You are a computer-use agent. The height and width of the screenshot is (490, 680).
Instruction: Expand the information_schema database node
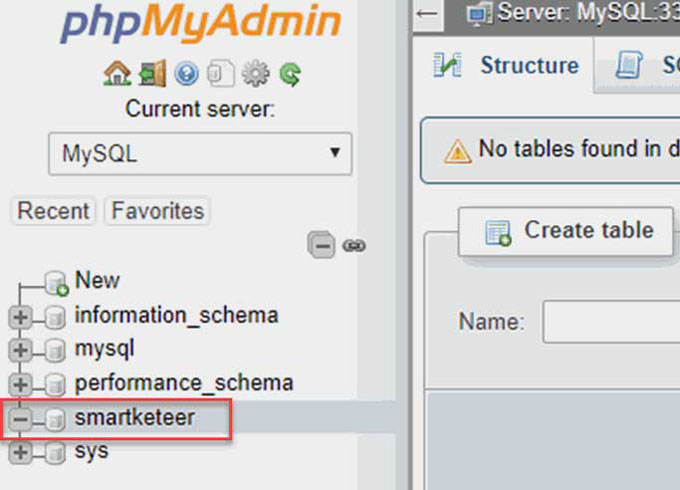20,317
